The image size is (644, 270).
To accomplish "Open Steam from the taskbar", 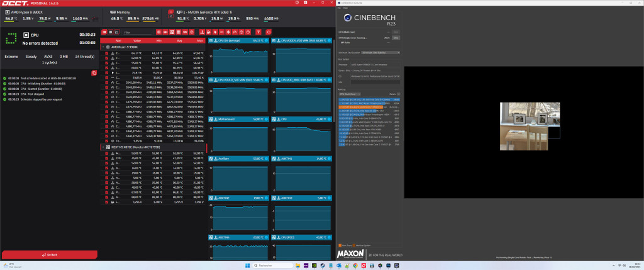I will [x=323, y=266].
